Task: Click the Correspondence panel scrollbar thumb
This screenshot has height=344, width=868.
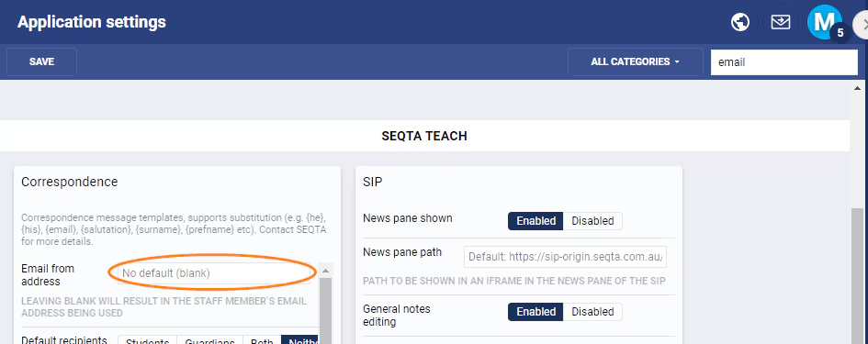Action: click(325, 311)
